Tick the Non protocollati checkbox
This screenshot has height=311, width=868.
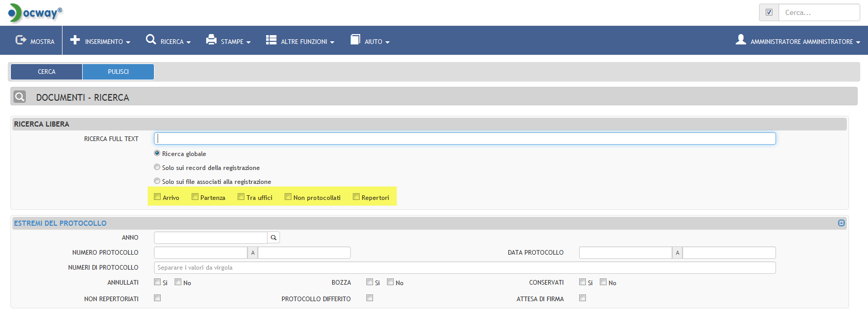[288, 197]
